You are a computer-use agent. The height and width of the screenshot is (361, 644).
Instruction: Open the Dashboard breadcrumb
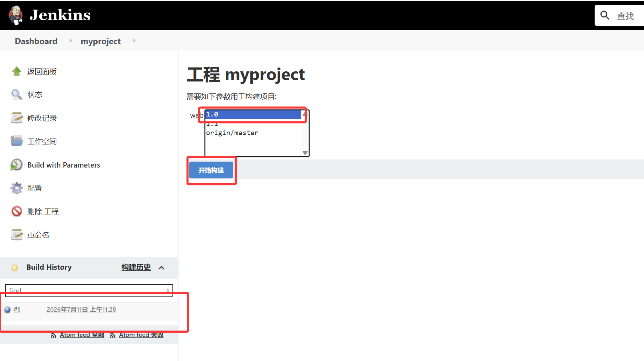pyautogui.click(x=36, y=41)
